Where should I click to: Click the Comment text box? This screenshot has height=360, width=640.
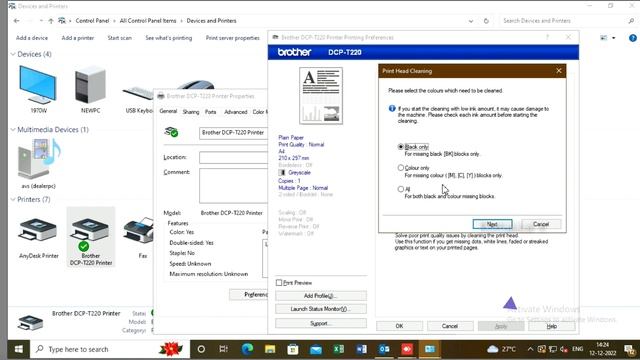233,186
